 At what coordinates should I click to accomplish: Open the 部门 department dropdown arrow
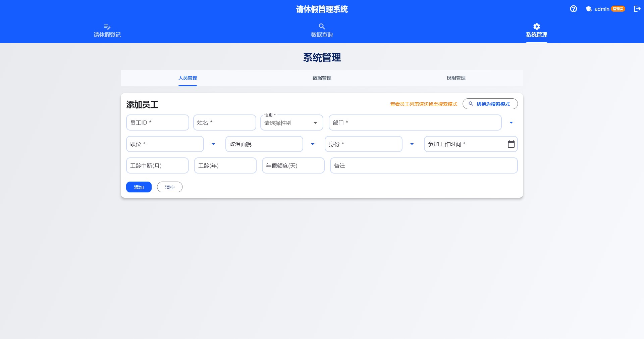[511, 123]
